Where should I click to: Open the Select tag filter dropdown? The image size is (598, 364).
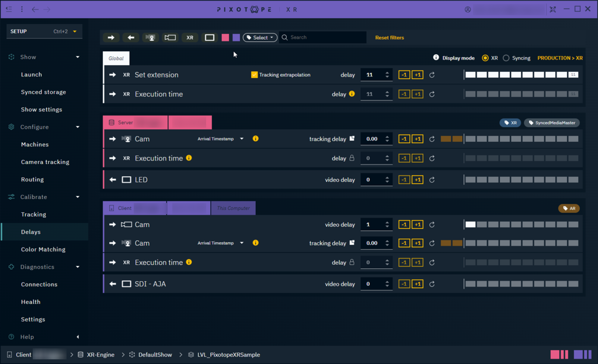[x=260, y=38]
